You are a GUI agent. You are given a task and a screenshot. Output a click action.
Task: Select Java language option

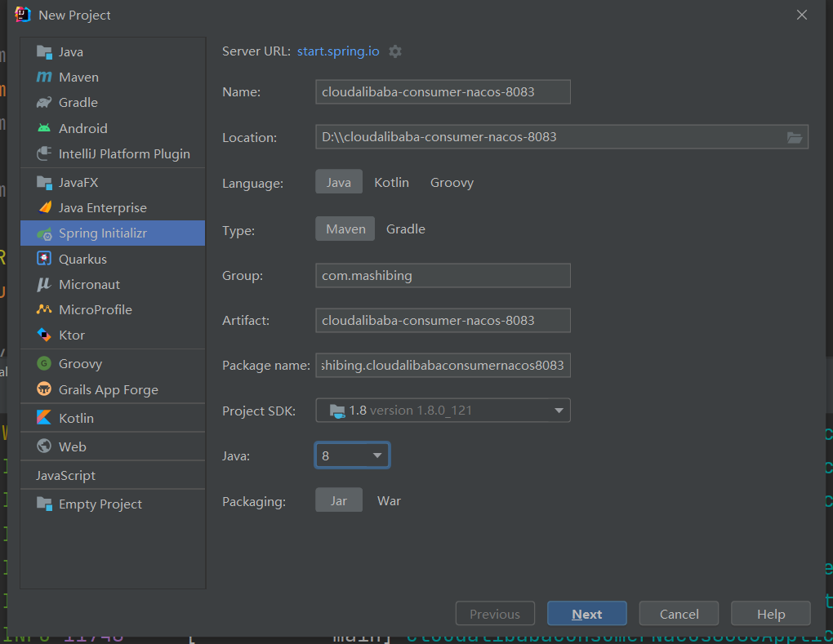pos(339,181)
